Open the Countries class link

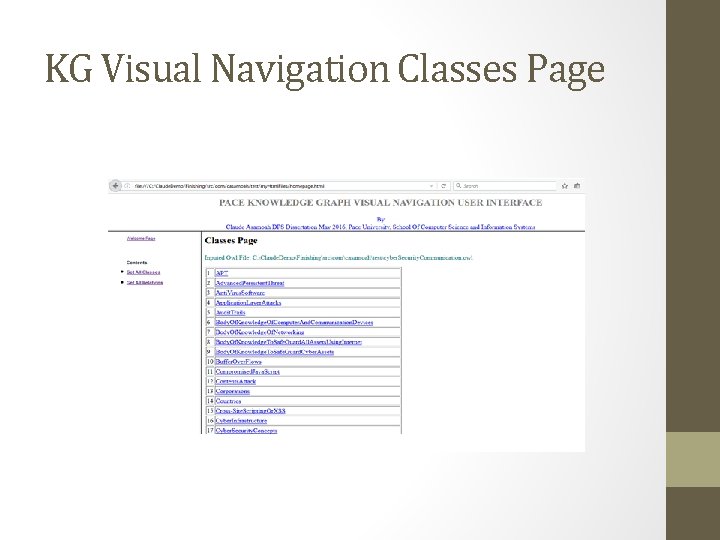click(228, 401)
